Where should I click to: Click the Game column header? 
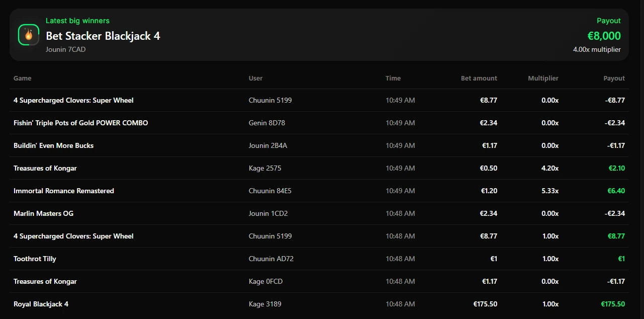pos(23,78)
